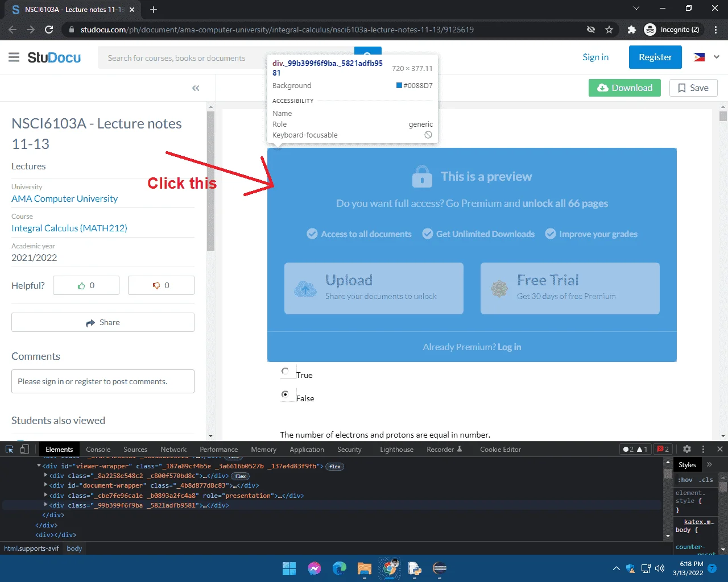Open Messenger from the taskbar

point(315,568)
